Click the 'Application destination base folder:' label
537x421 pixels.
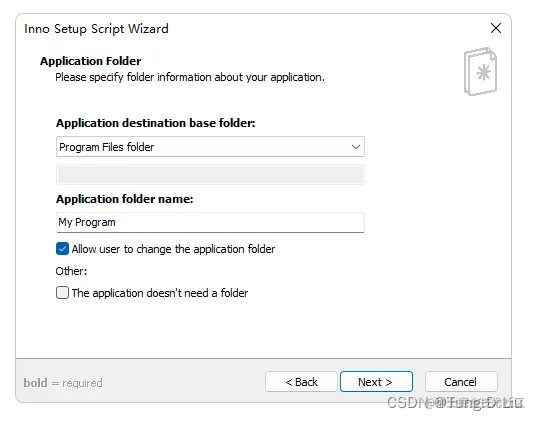point(155,123)
